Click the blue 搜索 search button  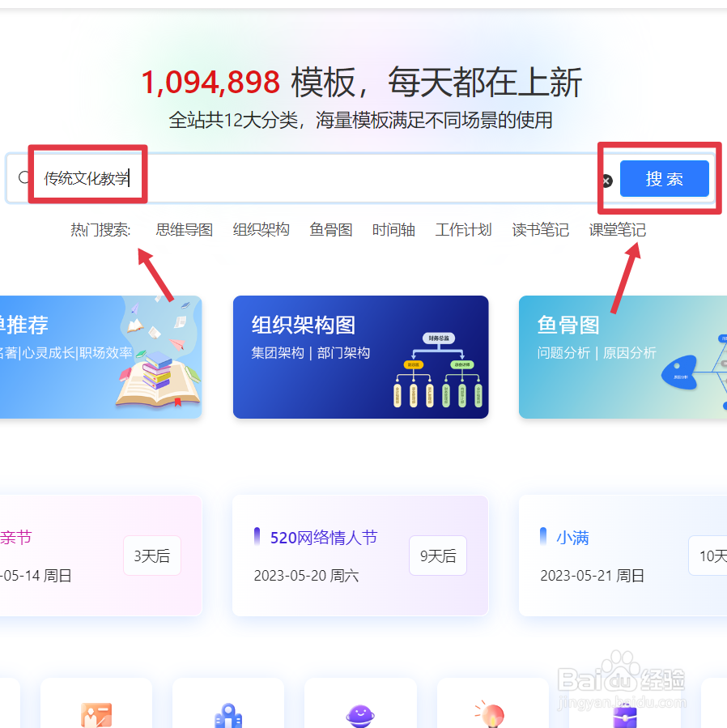pyautogui.click(x=664, y=179)
